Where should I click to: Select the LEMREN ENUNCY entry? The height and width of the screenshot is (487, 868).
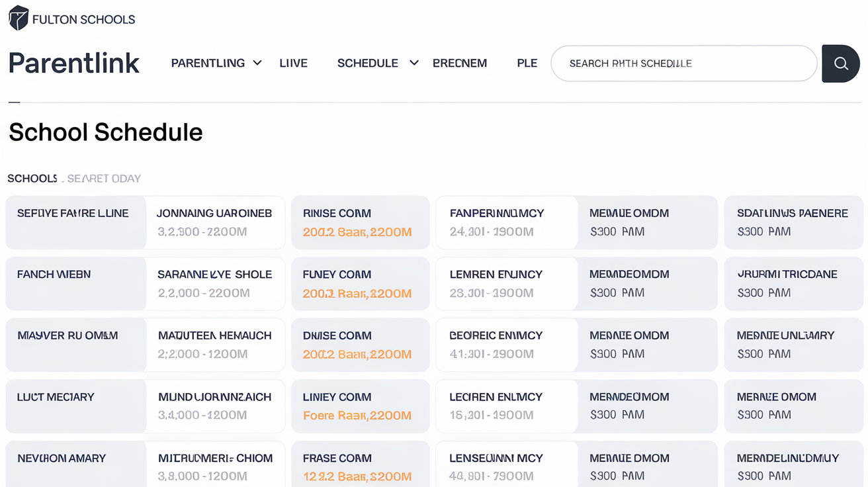[506, 283]
